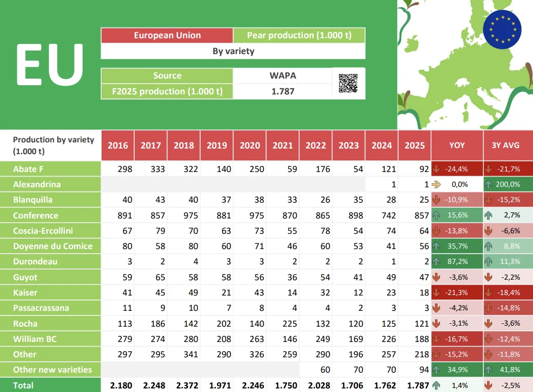
Task: Click the green up arrow in Conference's YOY cell
Action: [437, 215]
